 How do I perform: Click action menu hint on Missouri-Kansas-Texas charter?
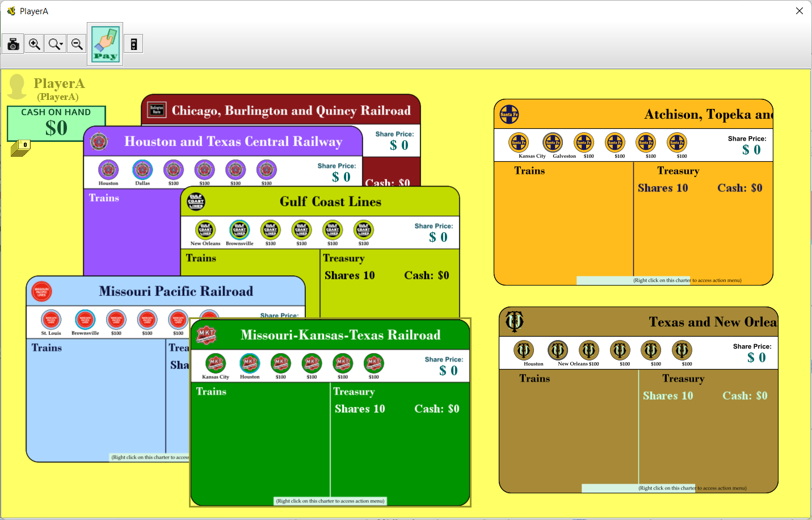[x=330, y=501]
